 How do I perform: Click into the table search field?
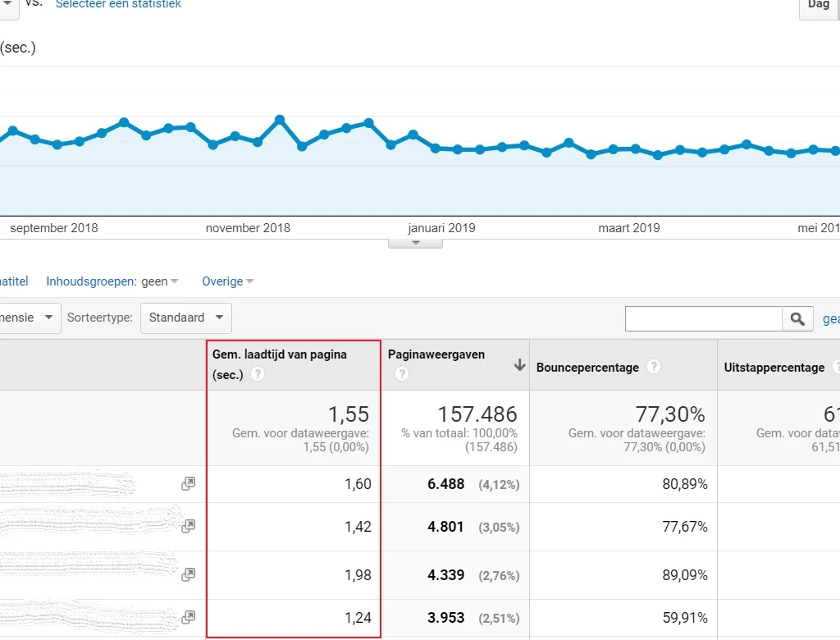click(703, 319)
